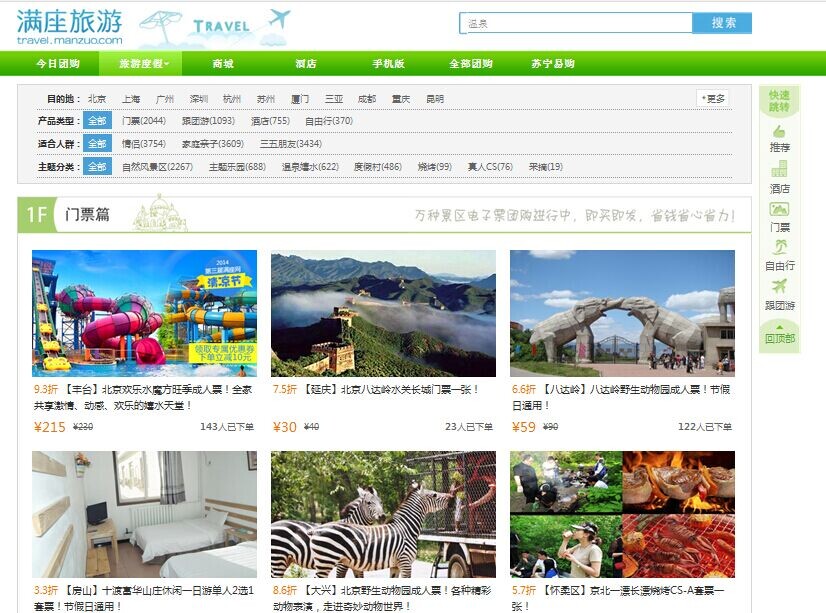This screenshot has height=613, width=826.
Task: Click the 搜索 search button
Action: (722, 23)
